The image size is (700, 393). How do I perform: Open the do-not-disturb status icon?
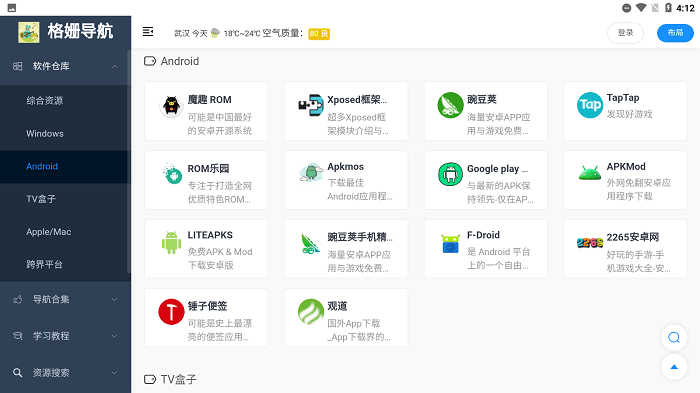[x=627, y=8]
